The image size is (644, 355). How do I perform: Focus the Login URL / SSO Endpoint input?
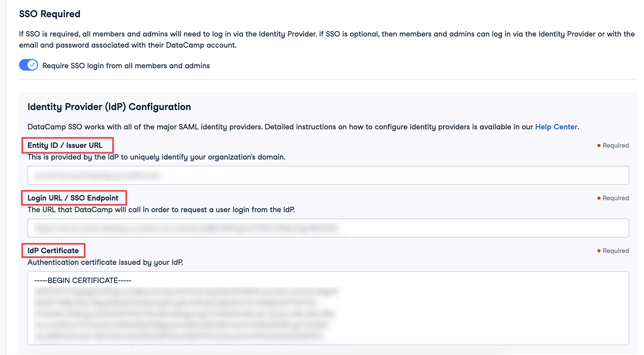(x=328, y=228)
